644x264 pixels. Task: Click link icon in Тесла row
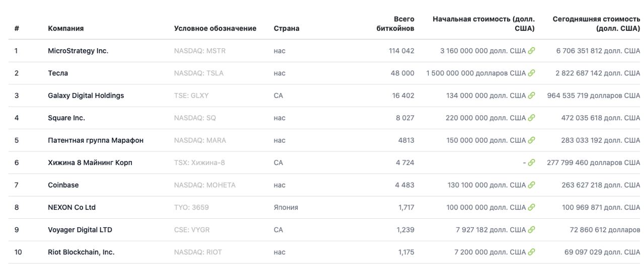click(x=531, y=73)
